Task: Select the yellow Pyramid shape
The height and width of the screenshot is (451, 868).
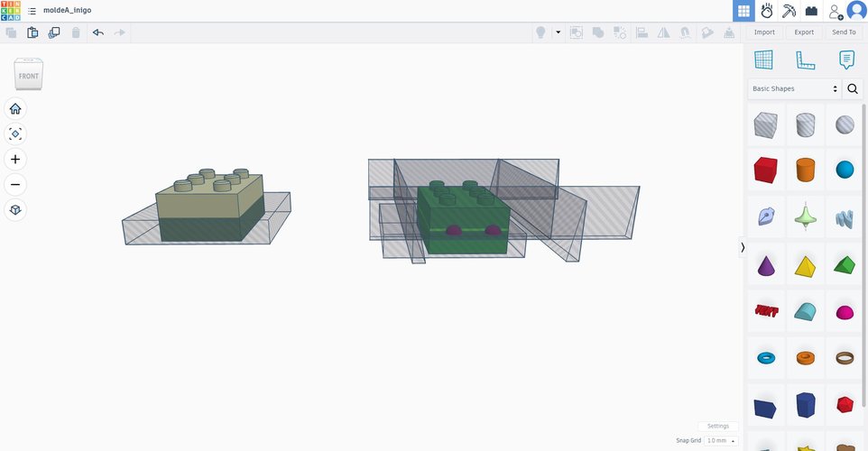Action: (x=806, y=265)
